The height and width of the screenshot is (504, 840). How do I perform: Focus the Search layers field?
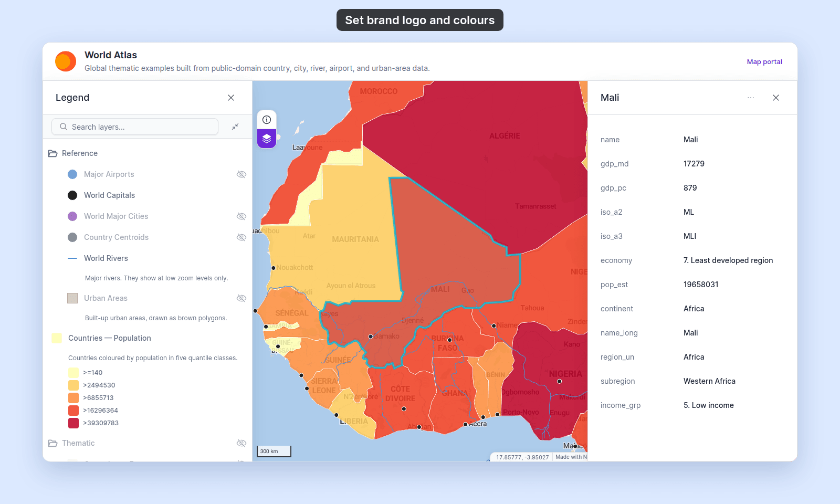click(135, 127)
